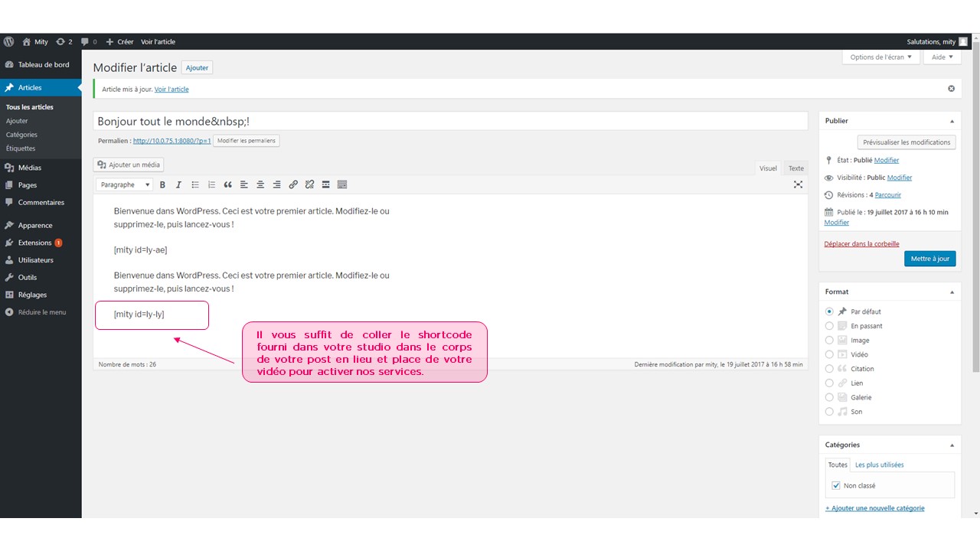This screenshot has width=980, height=551.
Task: Align text left
Action: pos(244,184)
